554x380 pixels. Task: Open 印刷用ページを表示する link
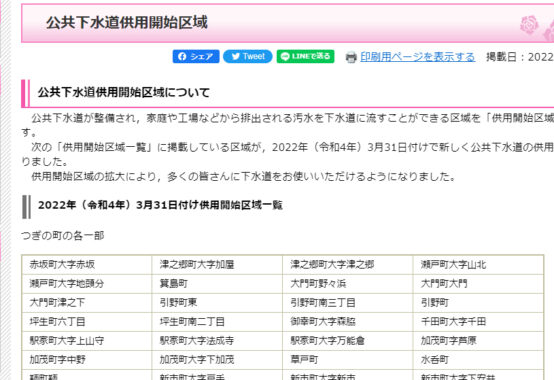point(417,57)
